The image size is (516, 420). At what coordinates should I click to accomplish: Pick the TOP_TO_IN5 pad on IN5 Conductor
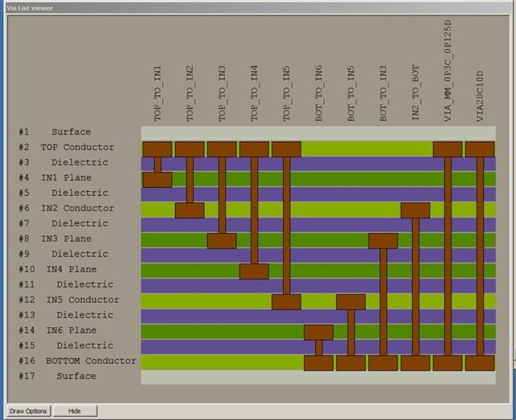point(286,302)
